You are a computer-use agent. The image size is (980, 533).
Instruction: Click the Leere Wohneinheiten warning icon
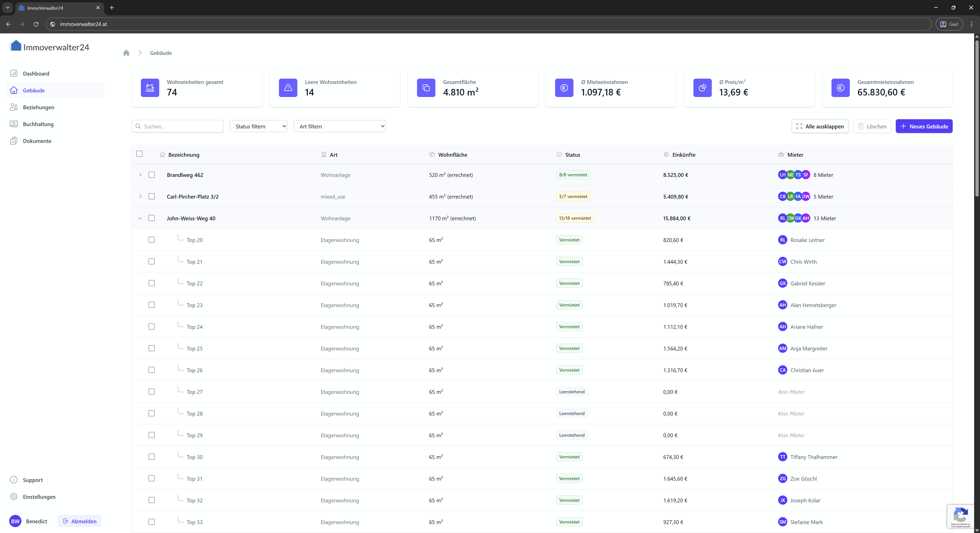click(x=288, y=88)
